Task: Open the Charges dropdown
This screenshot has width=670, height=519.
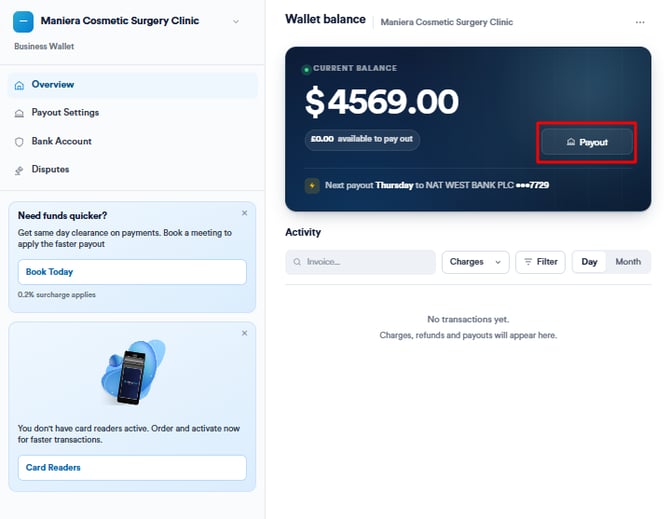Action: (475, 262)
